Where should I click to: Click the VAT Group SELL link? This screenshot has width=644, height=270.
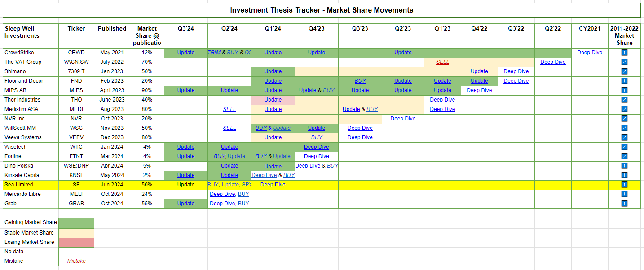(x=442, y=62)
